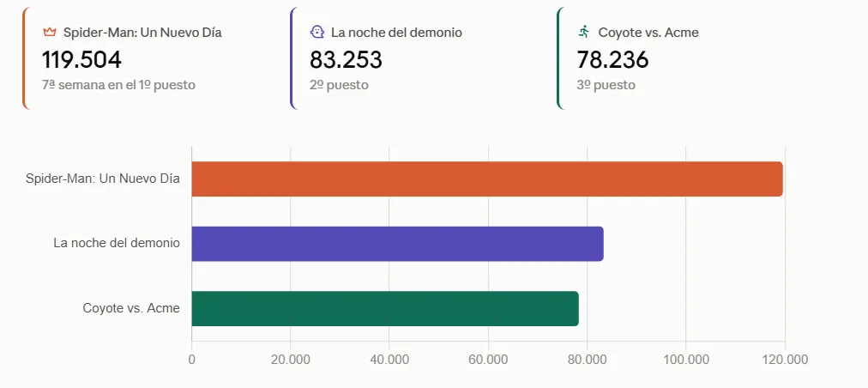Click the x-axis tick label 100.000
This screenshot has width=868, height=388.
coord(686,359)
